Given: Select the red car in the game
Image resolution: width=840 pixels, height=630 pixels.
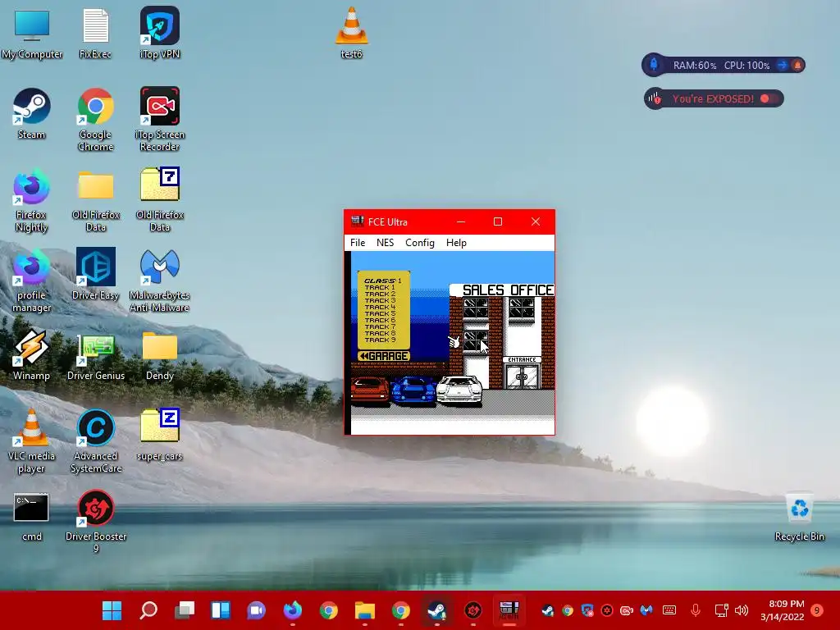Looking at the screenshot, I should pyautogui.click(x=370, y=390).
